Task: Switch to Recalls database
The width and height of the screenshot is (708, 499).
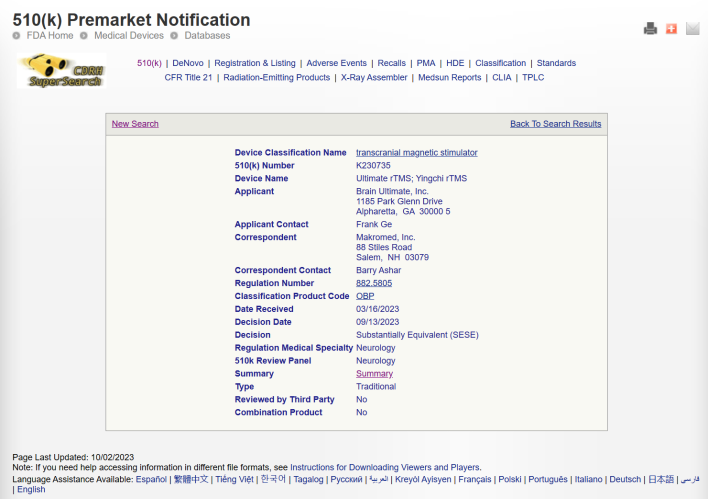Action: point(391,63)
